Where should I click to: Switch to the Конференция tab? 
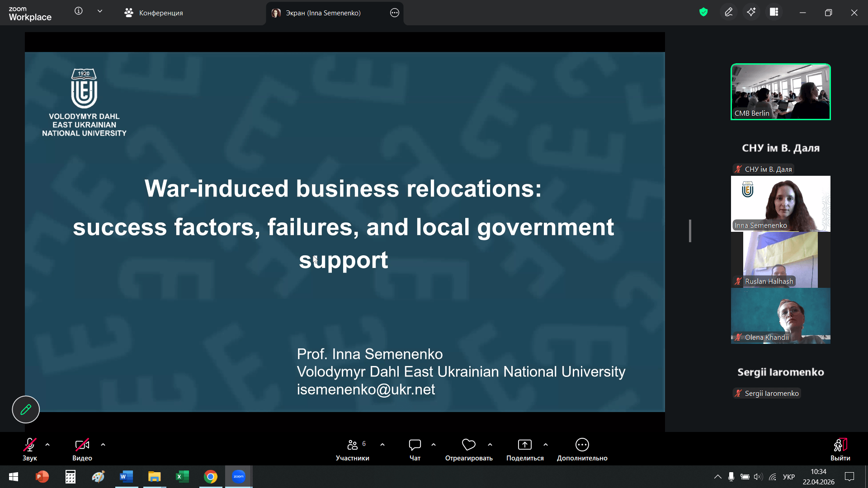(x=154, y=13)
